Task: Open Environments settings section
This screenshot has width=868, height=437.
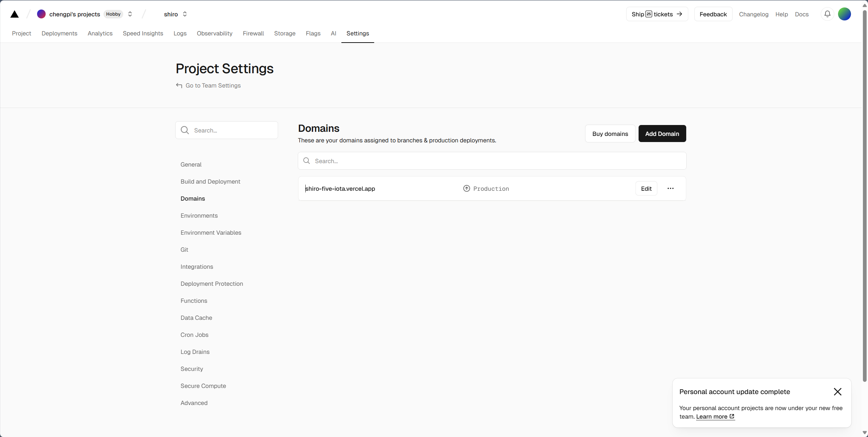Action: [x=199, y=216]
